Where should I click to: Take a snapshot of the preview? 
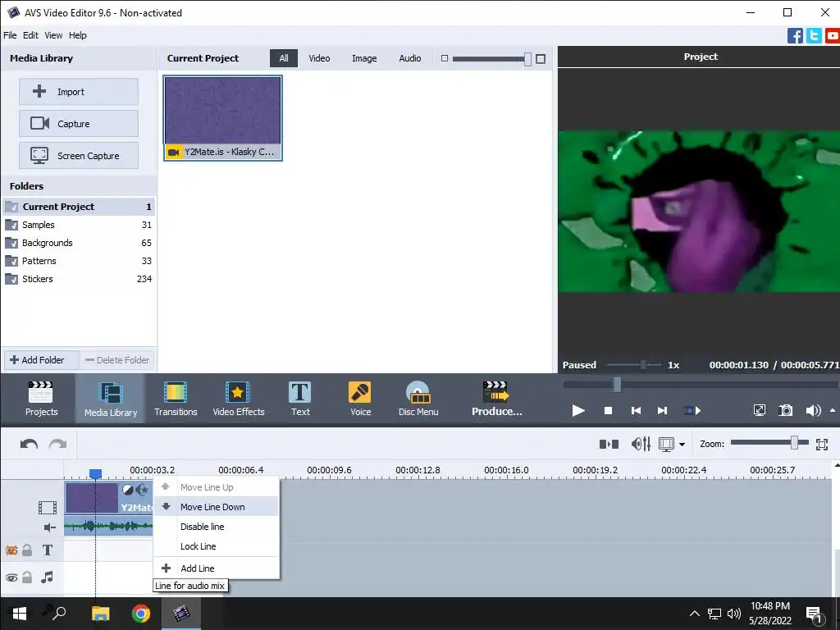click(x=785, y=410)
